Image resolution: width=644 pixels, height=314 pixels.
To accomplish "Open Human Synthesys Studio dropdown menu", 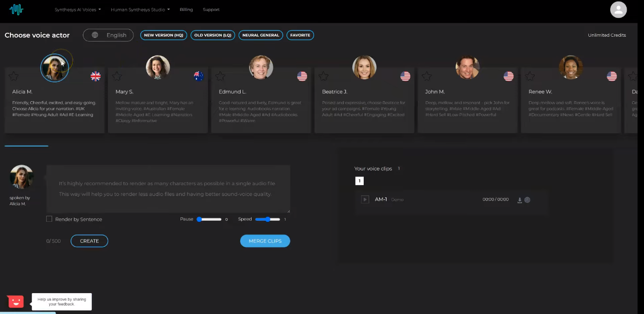I will pos(140,9).
